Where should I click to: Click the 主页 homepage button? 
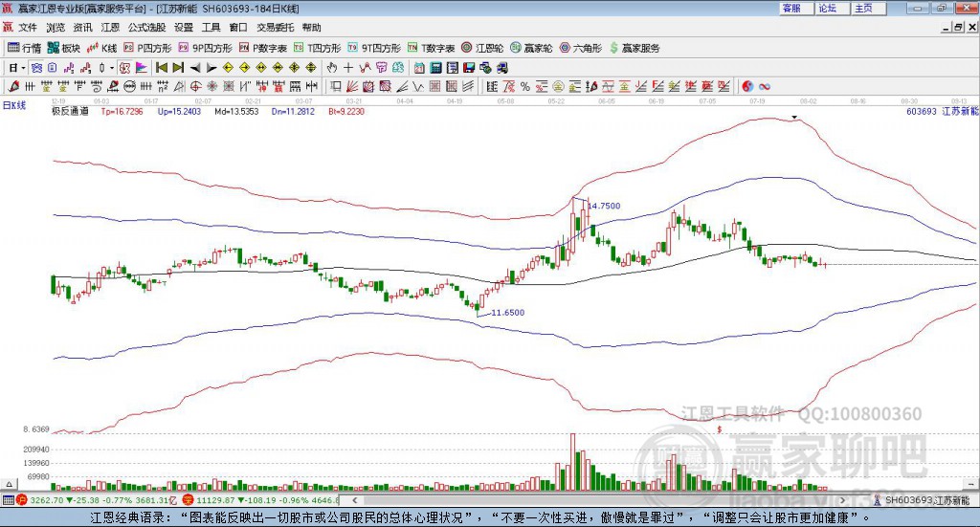coord(869,8)
